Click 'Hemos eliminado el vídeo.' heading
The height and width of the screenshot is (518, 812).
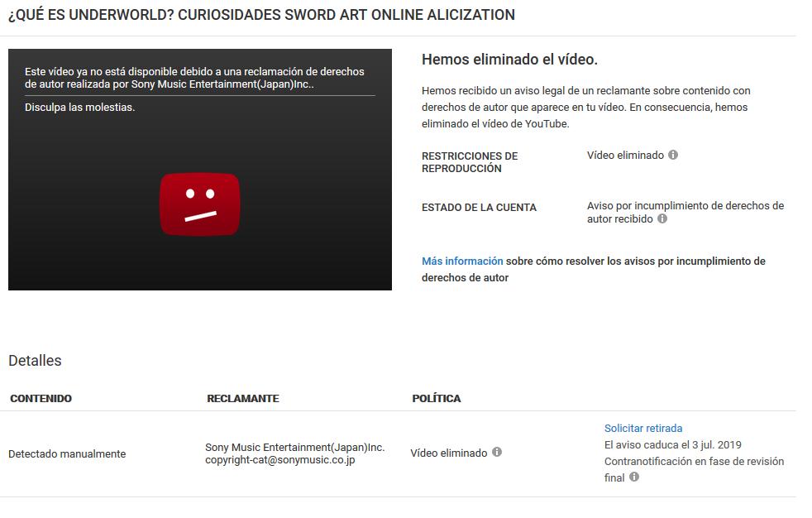coord(509,60)
